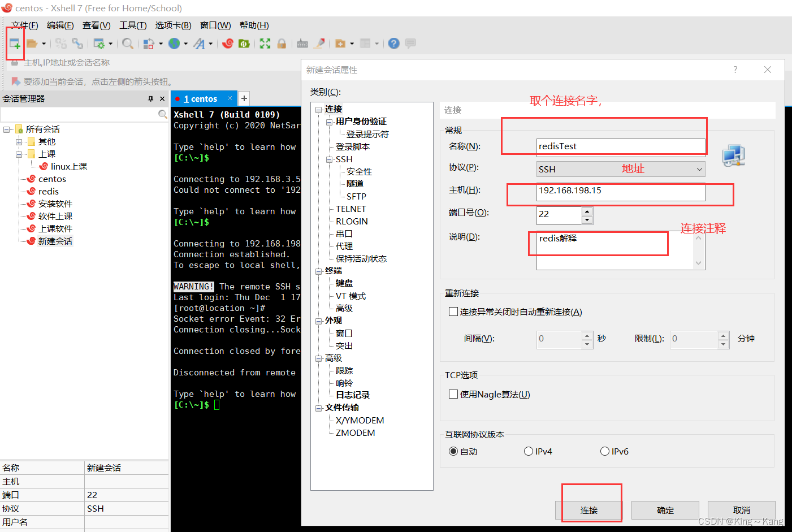The image size is (792, 532).
Task: Select linux上课 session in tree
Action: [x=68, y=166]
